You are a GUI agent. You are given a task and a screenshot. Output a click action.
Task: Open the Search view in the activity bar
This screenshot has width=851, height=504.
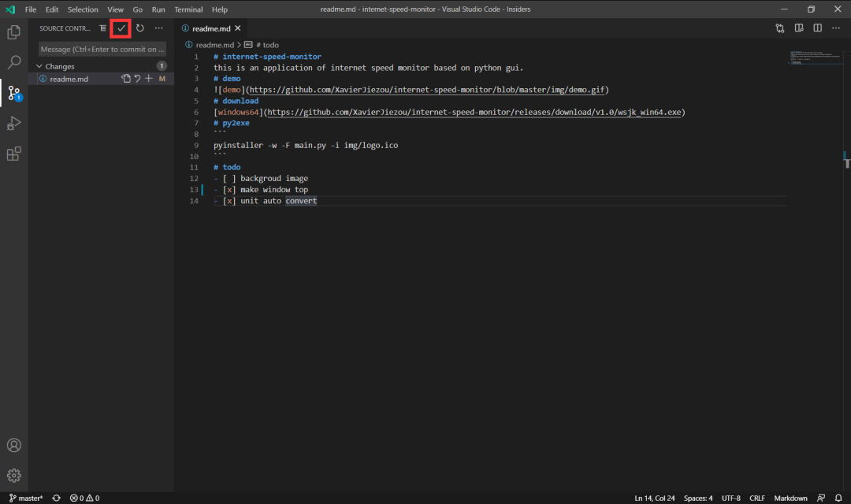coord(14,62)
